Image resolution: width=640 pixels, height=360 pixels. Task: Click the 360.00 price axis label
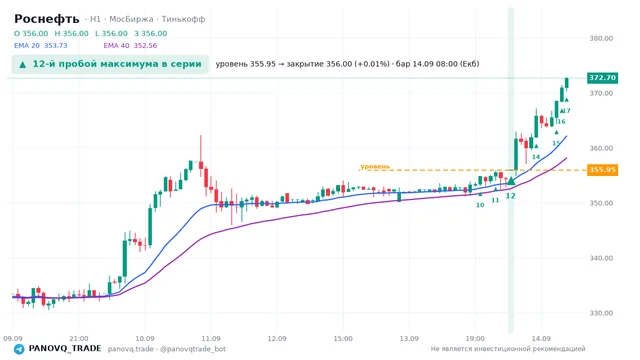(x=601, y=149)
